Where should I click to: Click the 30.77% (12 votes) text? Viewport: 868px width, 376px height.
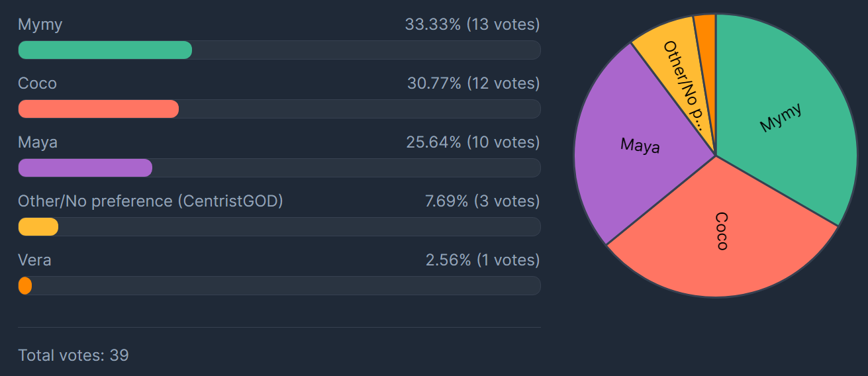473,84
